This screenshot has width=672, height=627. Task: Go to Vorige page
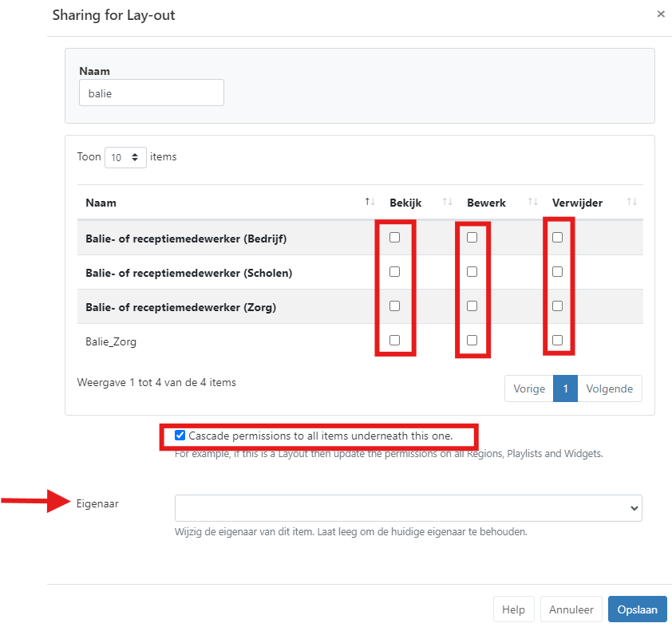(529, 389)
